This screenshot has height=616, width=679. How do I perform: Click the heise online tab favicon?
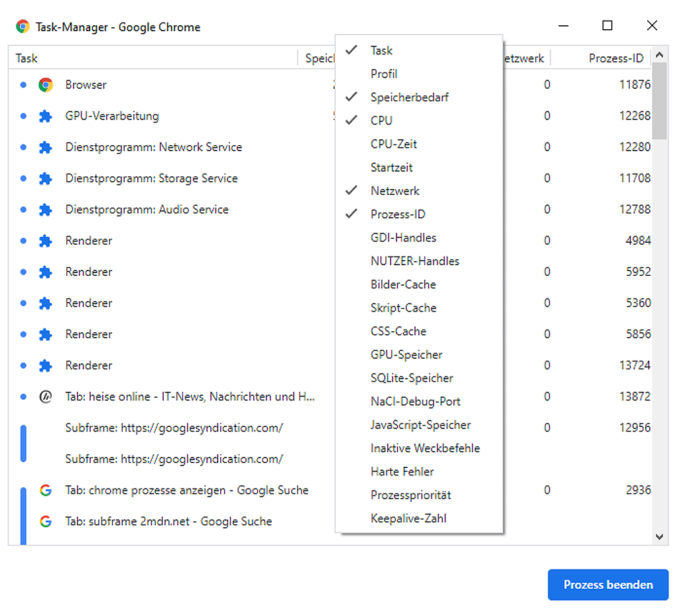pos(46,397)
